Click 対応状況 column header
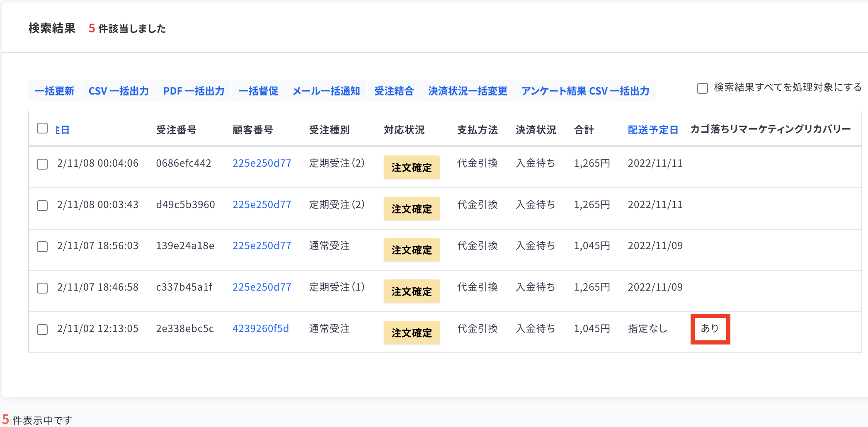Viewport: 868px width, 427px height. point(404,130)
